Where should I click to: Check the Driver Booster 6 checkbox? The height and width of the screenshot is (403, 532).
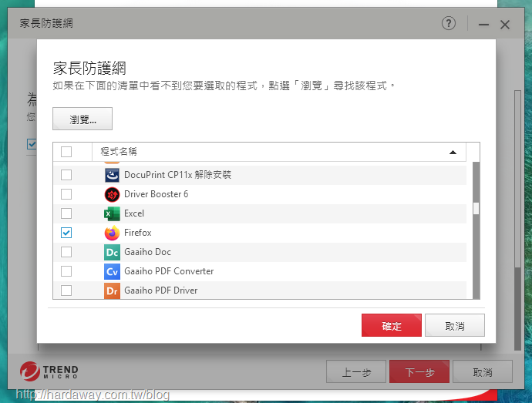(66, 194)
